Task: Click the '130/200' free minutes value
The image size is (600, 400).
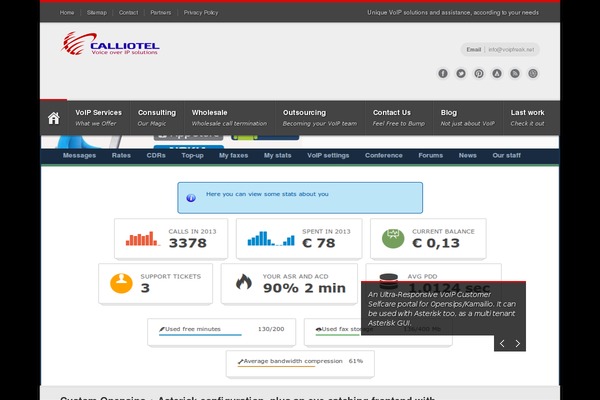Action: [271, 329]
